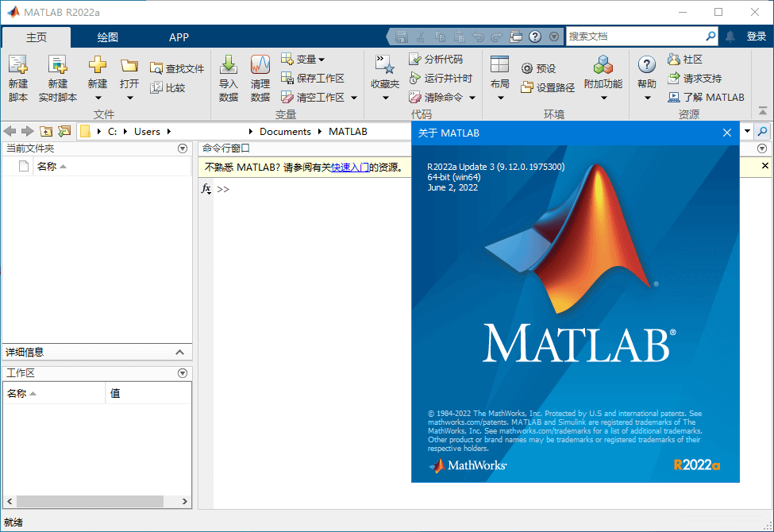Click in the 搜索文档 search field
Screen dimensions: 774x532
(x=635, y=36)
